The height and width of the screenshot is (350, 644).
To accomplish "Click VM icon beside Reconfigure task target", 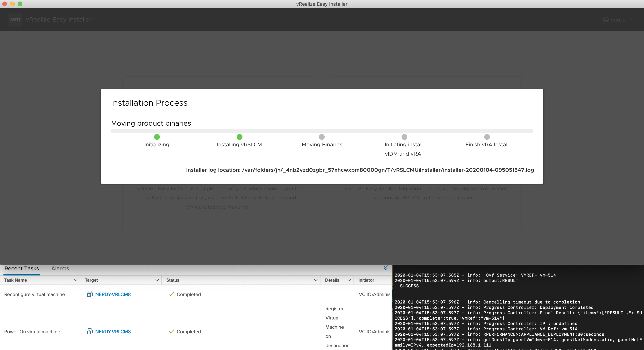I will coord(90,294).
